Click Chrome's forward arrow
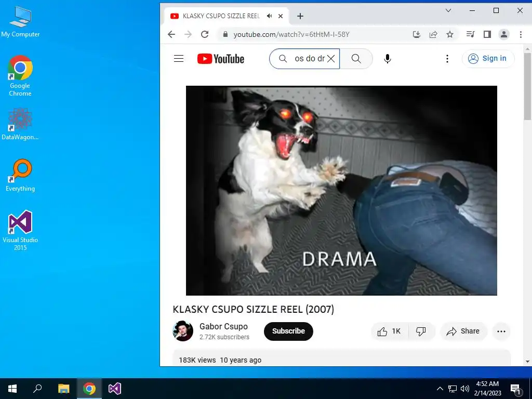Screen dimensions: 532x399 (x=188, y=34)
